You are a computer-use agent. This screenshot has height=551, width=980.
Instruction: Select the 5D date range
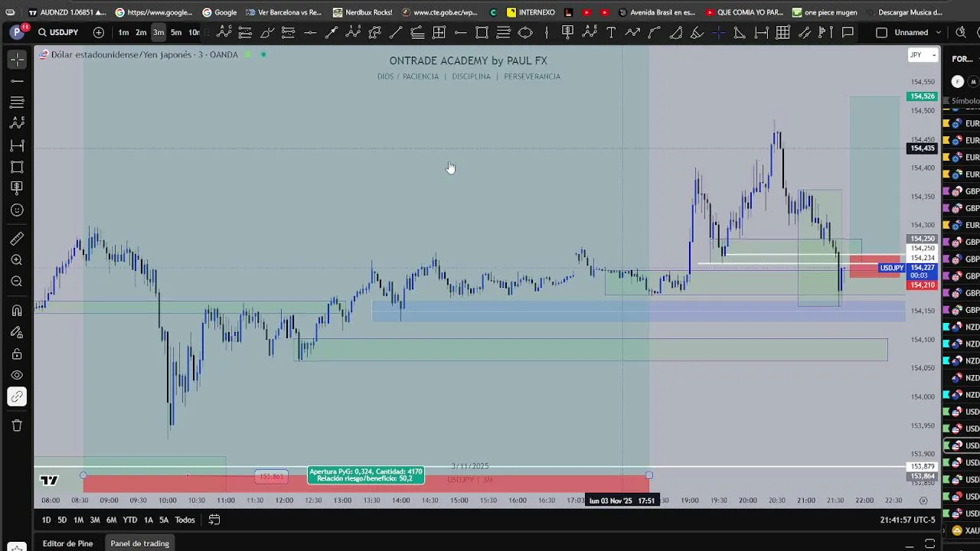click(62, 520)
